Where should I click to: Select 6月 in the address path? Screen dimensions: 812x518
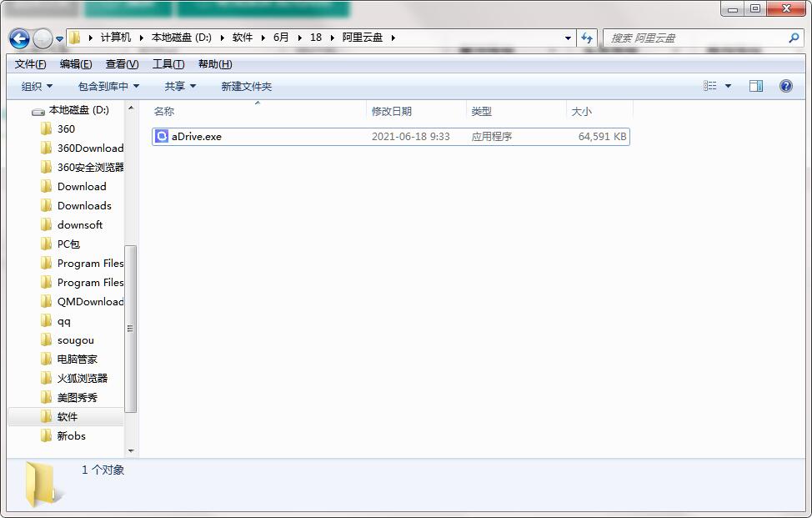(x=281, y=38)
